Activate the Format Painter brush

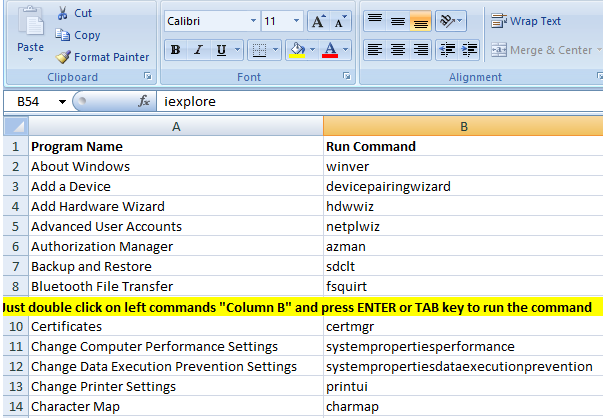coord(63,57)
